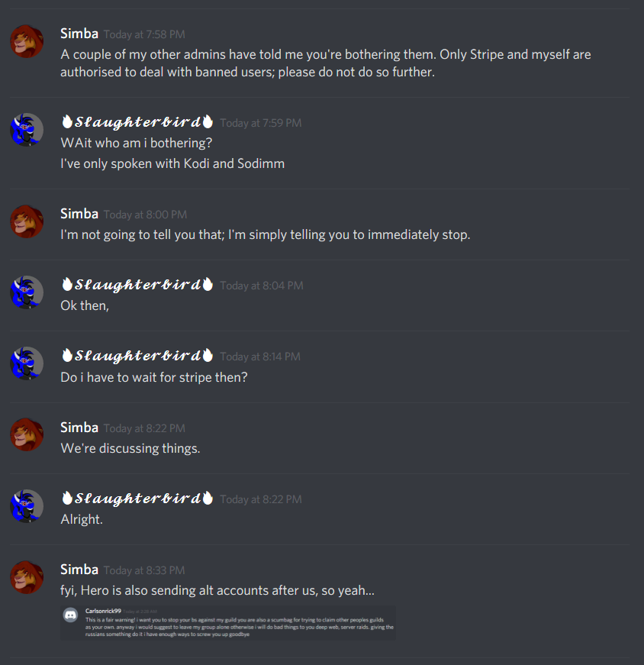644x665 pixels.
Task: Click the Simba username at 8:33 PM
Action: (79, 570)
